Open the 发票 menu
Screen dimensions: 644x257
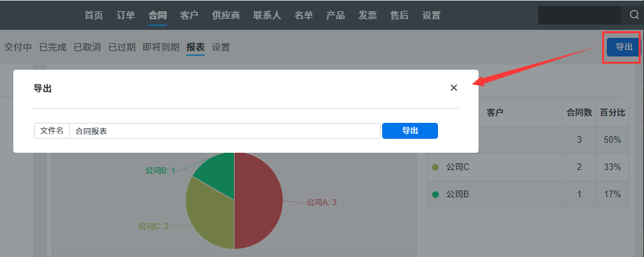(x=368, y=15)
